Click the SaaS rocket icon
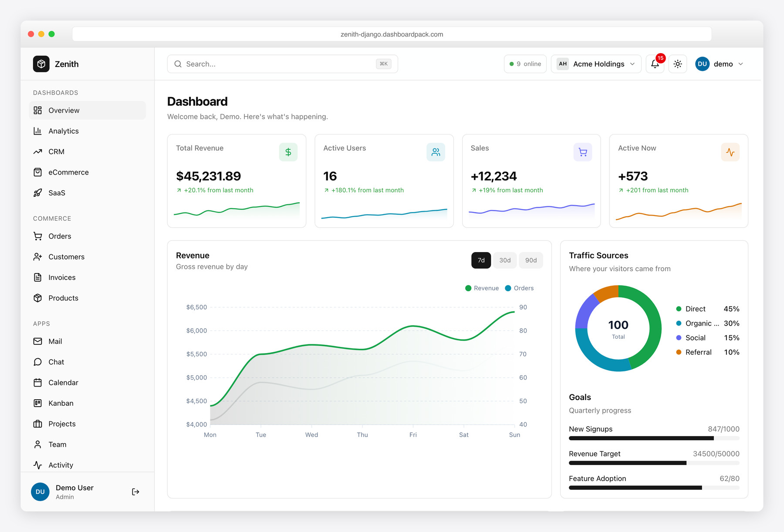This screenshot has width=784, height=532. pos(38,193)
